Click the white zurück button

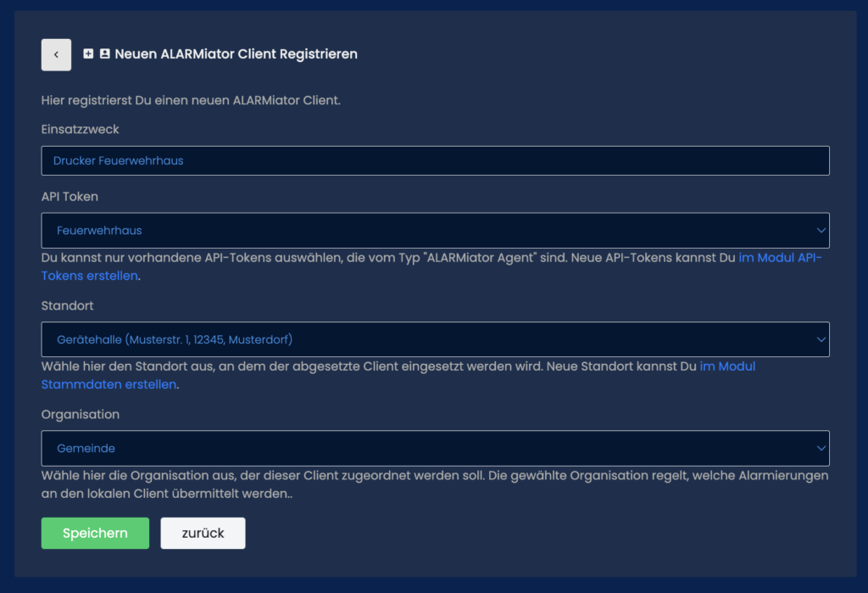click(x=203, y=533)
